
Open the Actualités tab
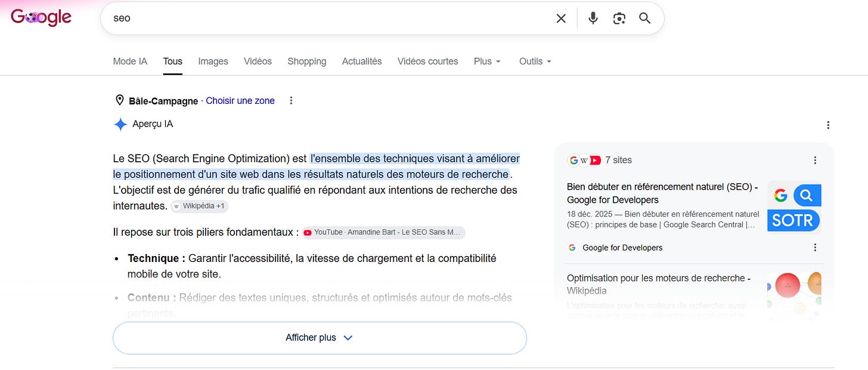pos(362,61)
